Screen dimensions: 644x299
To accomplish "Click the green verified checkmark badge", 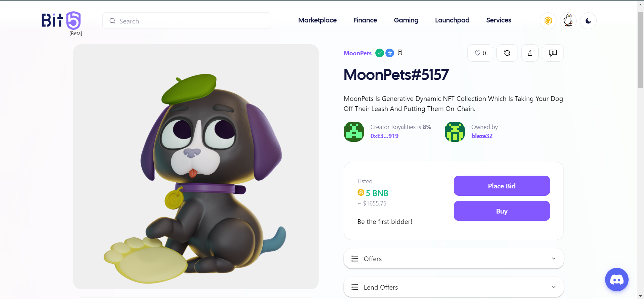I will pos(380,53).
